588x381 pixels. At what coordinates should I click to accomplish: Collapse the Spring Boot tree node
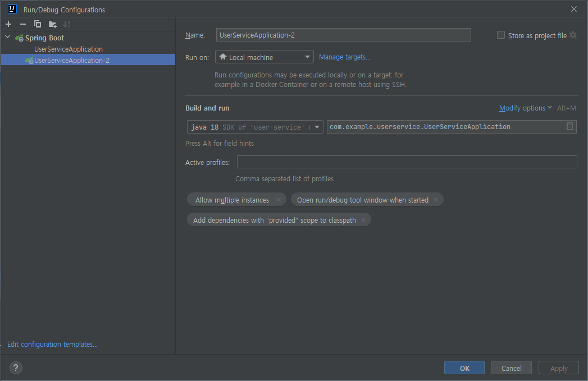(x=7, y=37)
